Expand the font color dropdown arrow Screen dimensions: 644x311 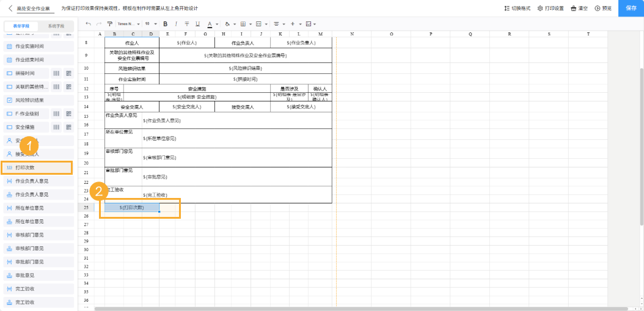(x=216, y=24)
